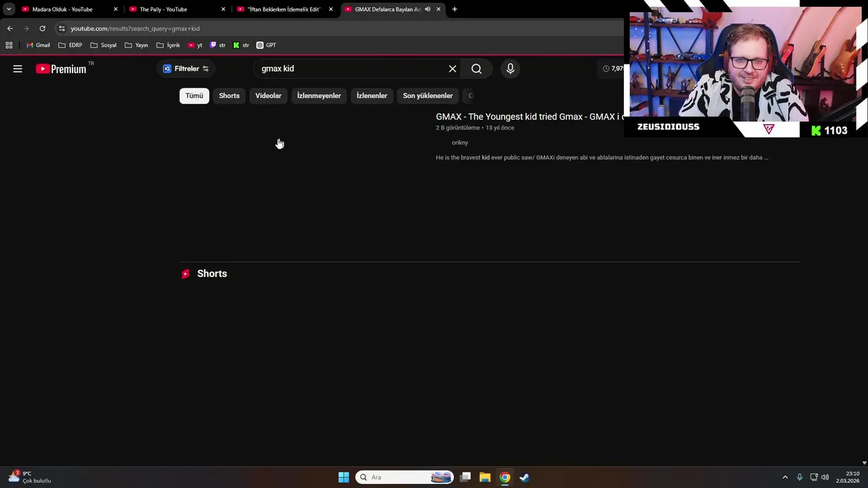868x488 pixels.
Task: Open the Kick 'str' bookmark
Action: [x=241, y=45]
